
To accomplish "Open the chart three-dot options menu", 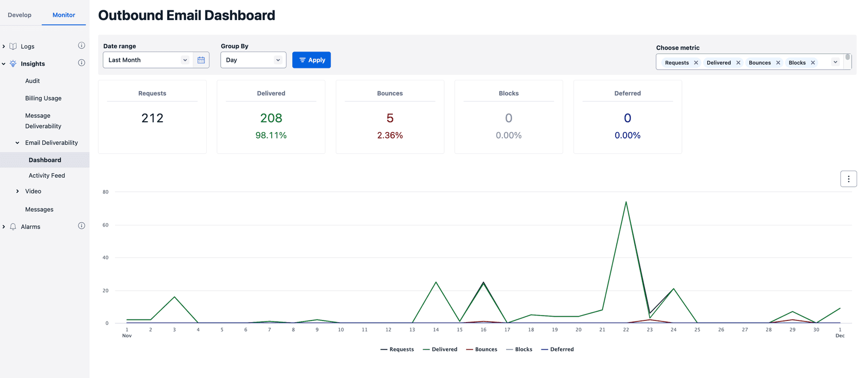I will click(848, 179).
